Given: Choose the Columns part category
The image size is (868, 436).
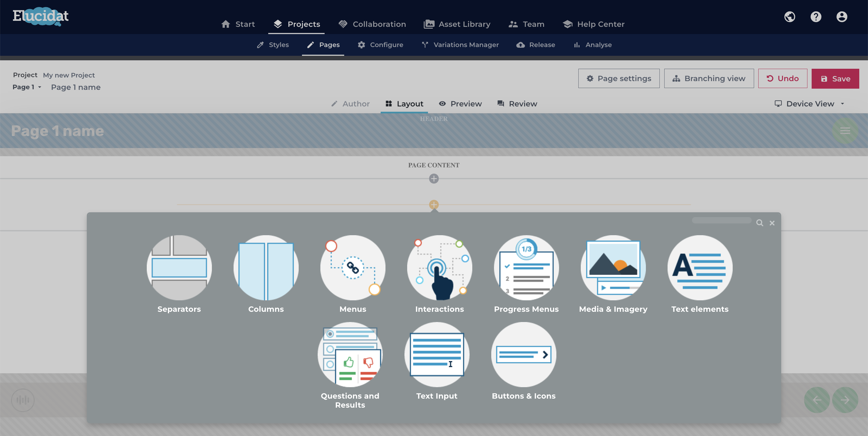Looking at the screenshot, I should pos(266,274).
